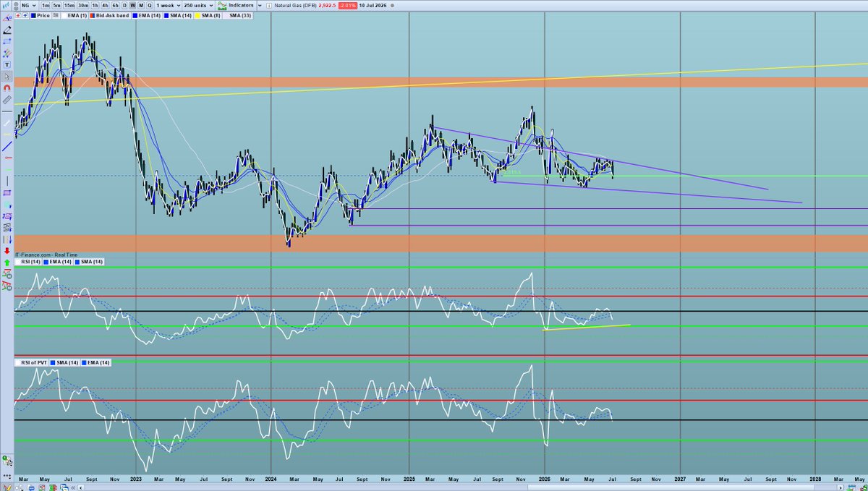Select the text annotation tool
868x491 pixels.
pos(7,64)
